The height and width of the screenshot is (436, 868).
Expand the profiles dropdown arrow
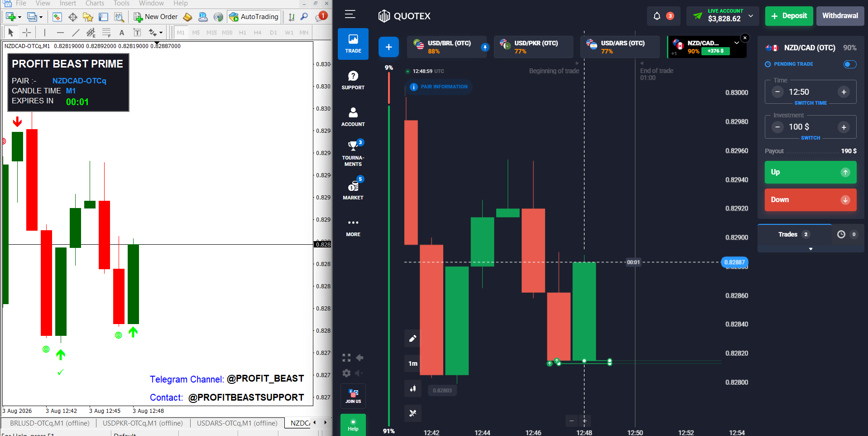[x=41, y=17]
